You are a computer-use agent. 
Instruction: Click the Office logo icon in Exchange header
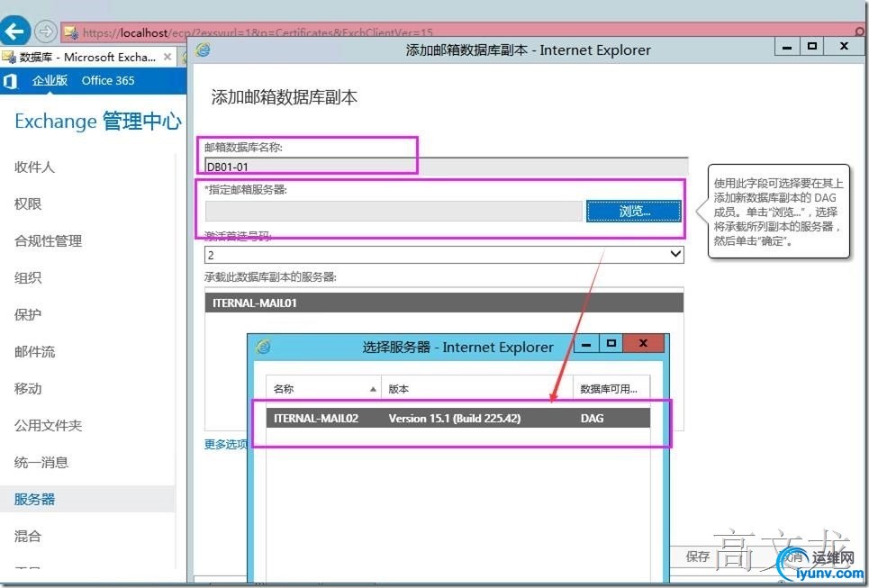(10, 81)
